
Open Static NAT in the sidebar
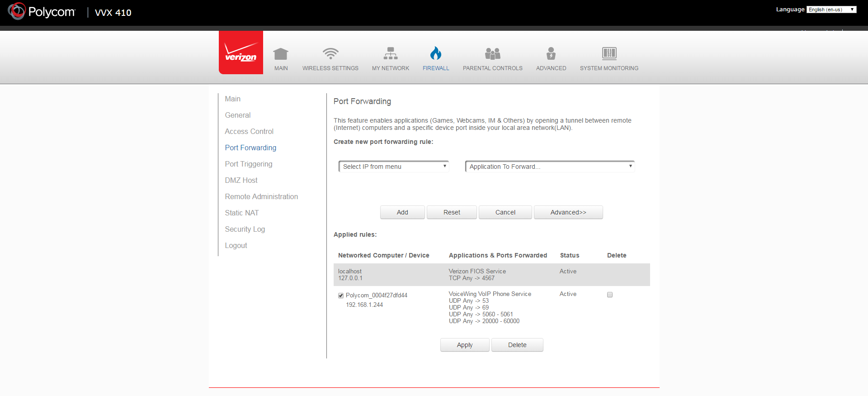[x=242, y=213]
